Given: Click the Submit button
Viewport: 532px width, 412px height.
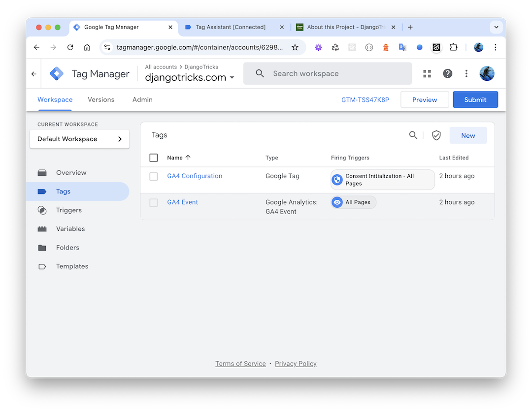Looking at the screenshot, I should click(x=475, y=100).
